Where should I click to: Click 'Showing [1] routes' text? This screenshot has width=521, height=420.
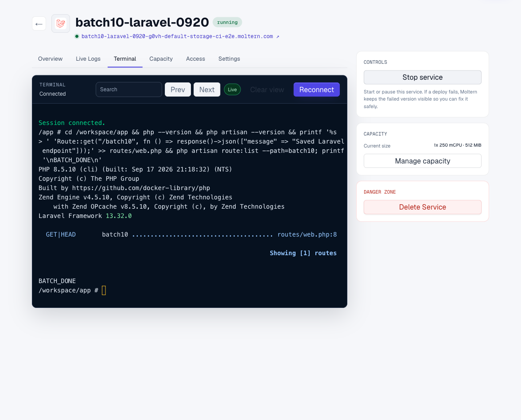tap(303, 253)
